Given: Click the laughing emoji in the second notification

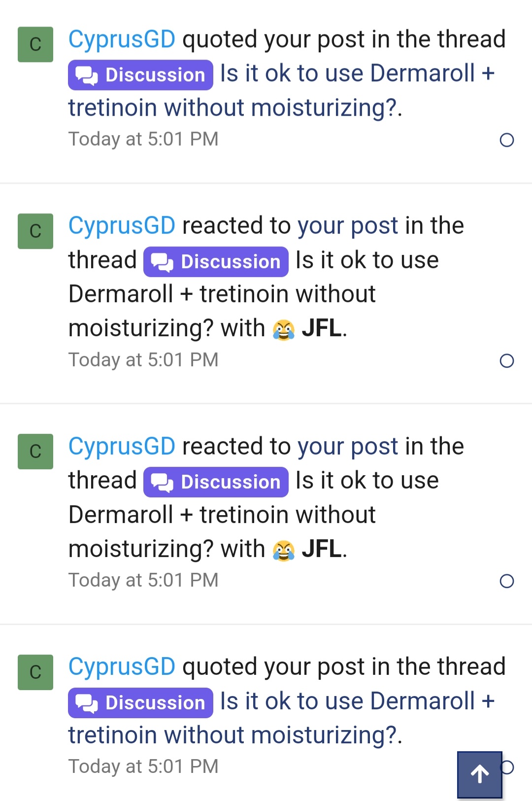Looking at the screenshot, I should 285,328.
